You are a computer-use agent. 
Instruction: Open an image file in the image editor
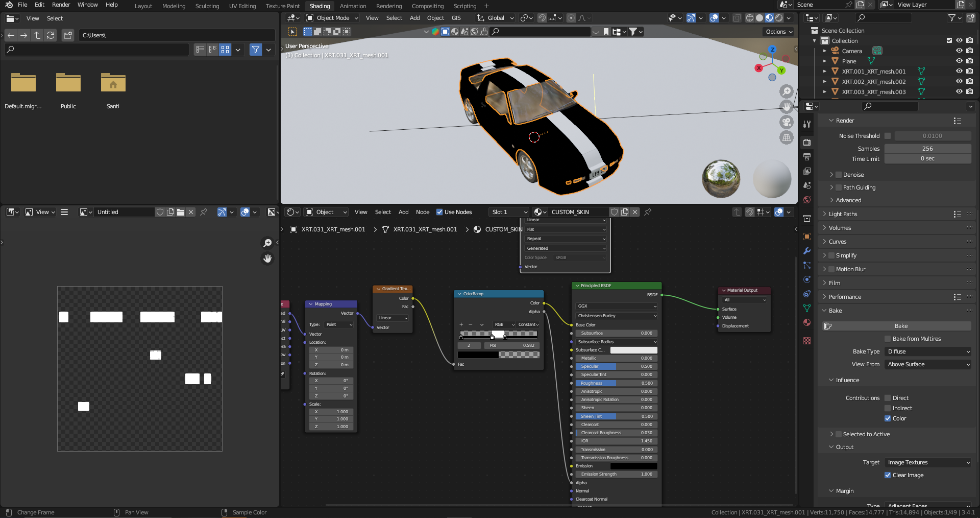[181, 212]
